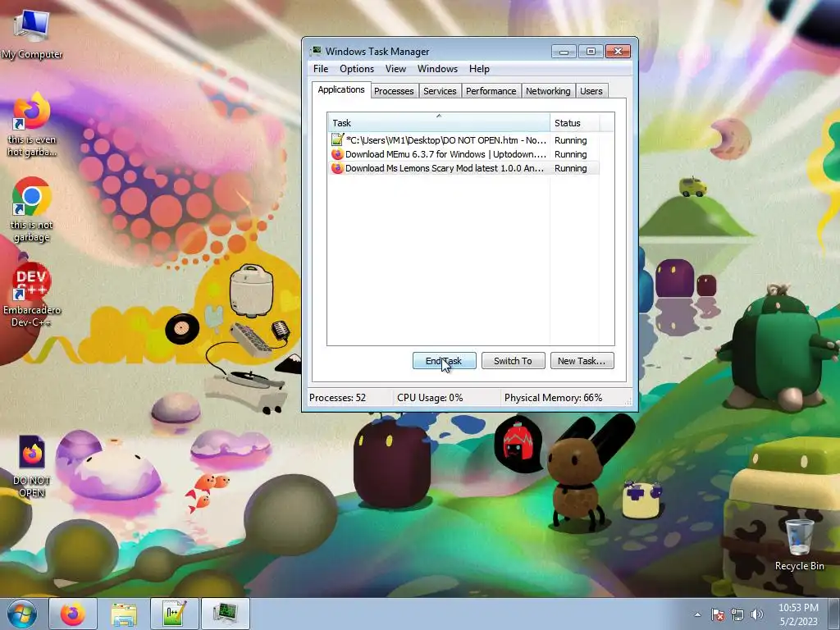This screenshot has width=840, height=630.
Task: Click the Processes: 52 status entry
Action: click(x=337, y=398)
